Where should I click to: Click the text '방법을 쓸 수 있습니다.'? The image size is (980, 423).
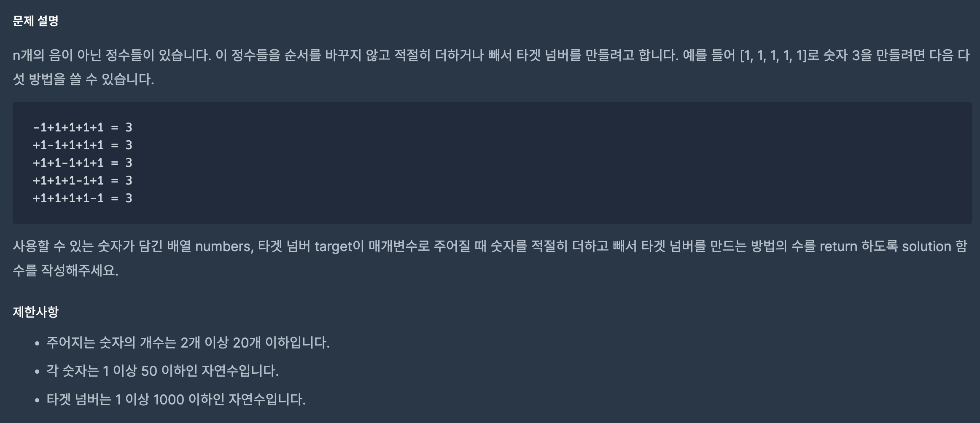point(91,79)
